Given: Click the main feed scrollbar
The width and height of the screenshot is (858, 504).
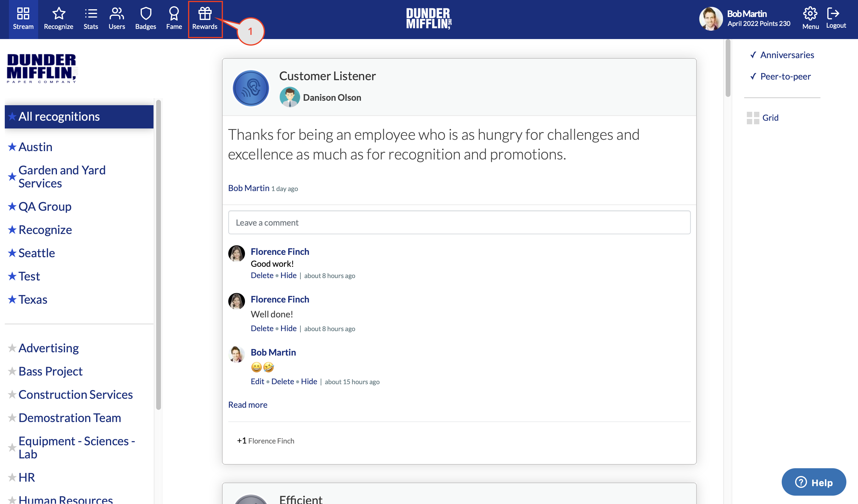Looking at the screenshot, I should [728, 68].
